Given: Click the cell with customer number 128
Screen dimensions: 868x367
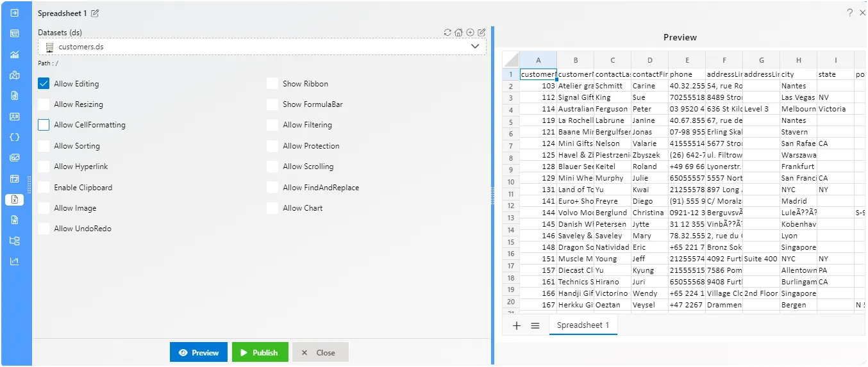Looking at the screenshot, I should point(538,167).
